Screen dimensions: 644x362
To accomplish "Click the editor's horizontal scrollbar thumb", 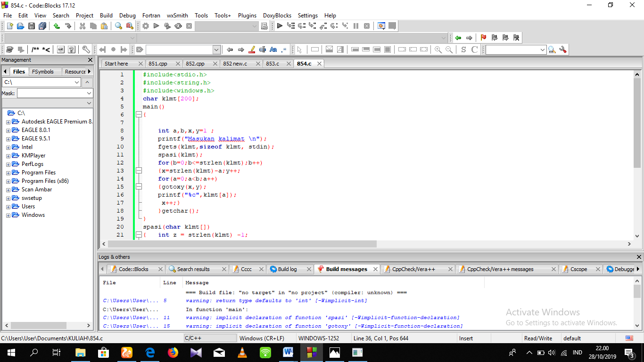I will coord(242,244).
